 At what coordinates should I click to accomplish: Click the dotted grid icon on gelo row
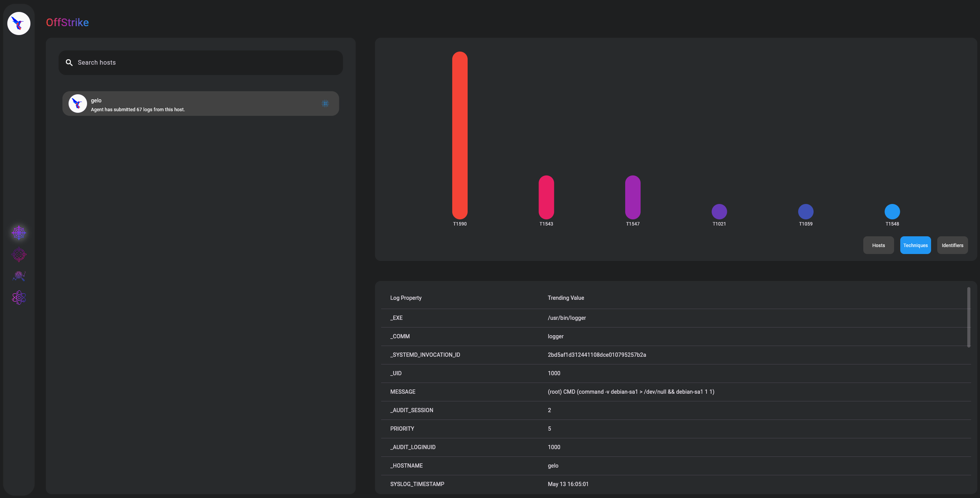pos(325,104)
